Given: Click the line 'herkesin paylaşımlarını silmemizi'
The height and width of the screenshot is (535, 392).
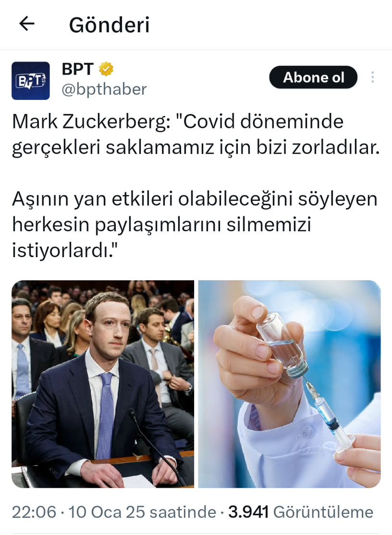Looking at the screenshot, I should (x=161, y=225).
